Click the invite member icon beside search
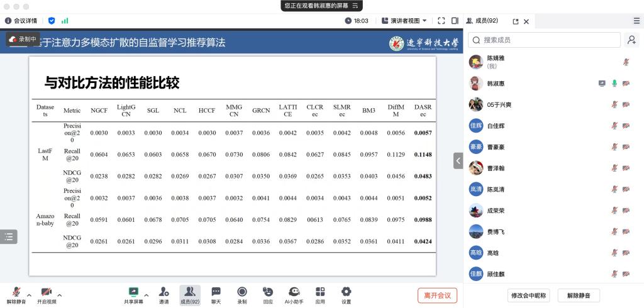644x308 pixels. click(631, 40)
